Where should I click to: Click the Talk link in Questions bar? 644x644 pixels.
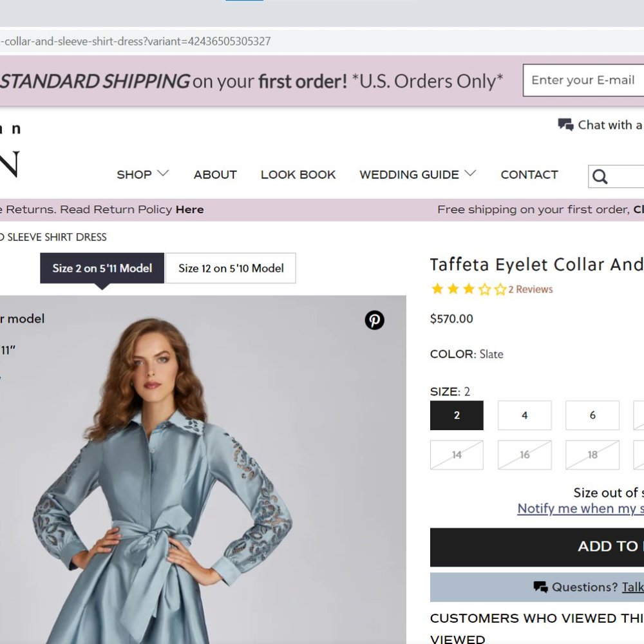[633, 587]
